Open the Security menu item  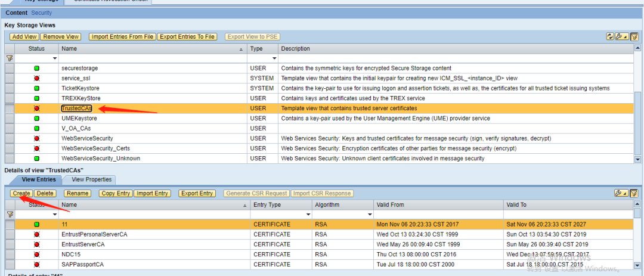point(42,13)
